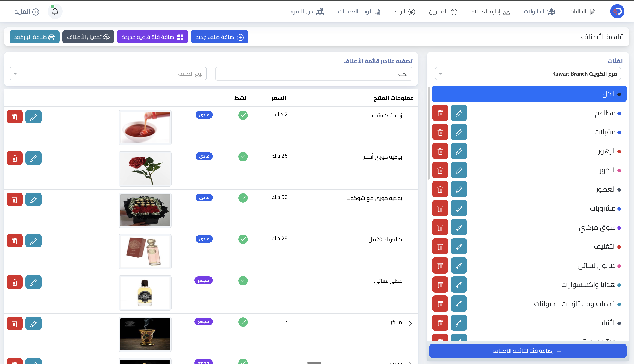
Task: Click إضافة فئة لقائمة الاصناف button
Action: click(528, 351)
